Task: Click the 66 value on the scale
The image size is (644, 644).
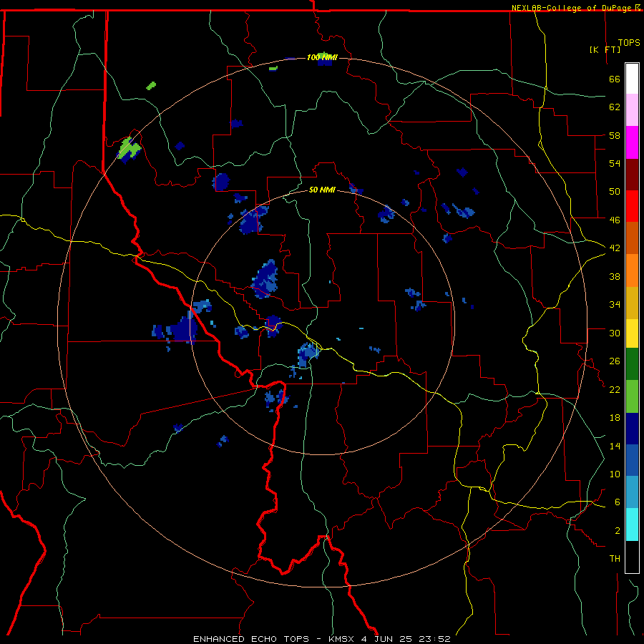Action: point(615,79)
